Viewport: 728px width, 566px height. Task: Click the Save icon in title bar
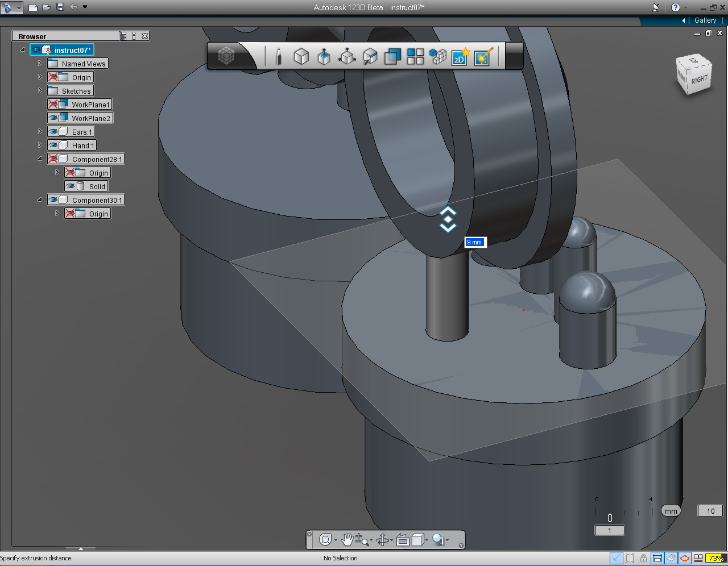(60, 7)
